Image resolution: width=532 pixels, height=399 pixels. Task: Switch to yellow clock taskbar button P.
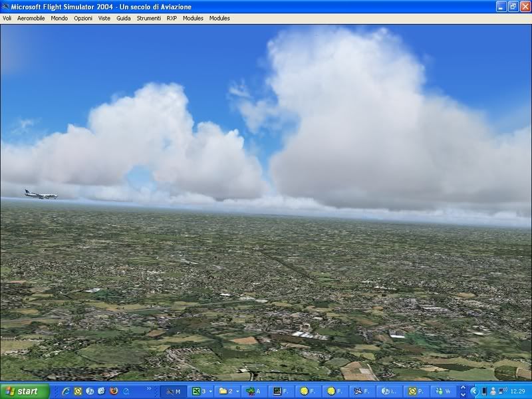click(x=416, y=392)
